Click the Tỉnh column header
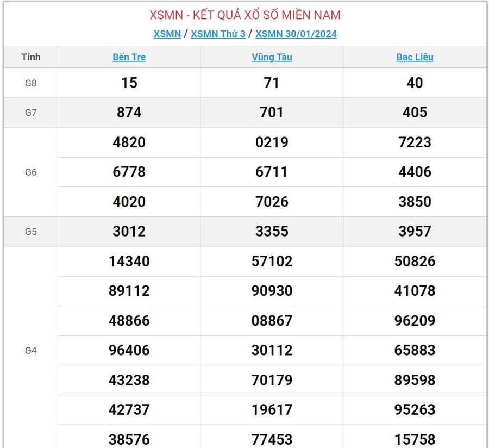The image size is (489, 448). click(31, 57)
